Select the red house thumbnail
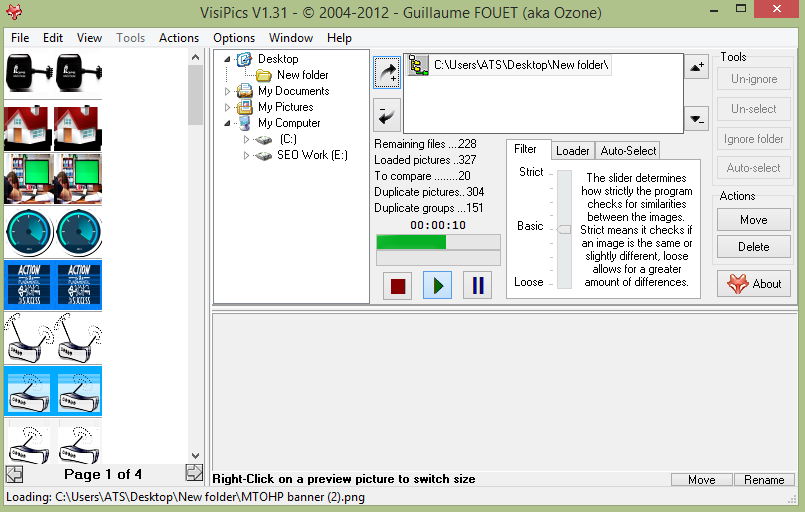This screenshot has height=512, width=805. tap(28, 127)
